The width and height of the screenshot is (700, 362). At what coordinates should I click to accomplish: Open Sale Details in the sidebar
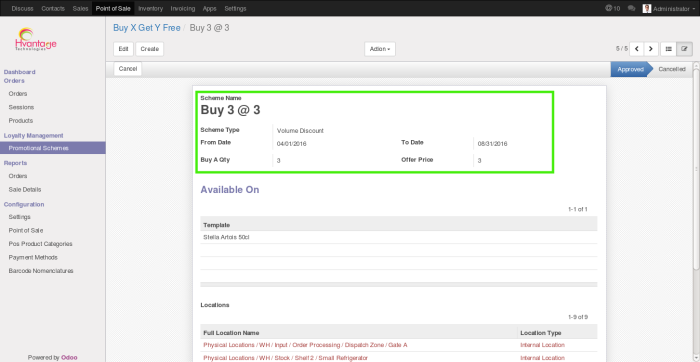[25, 189]
